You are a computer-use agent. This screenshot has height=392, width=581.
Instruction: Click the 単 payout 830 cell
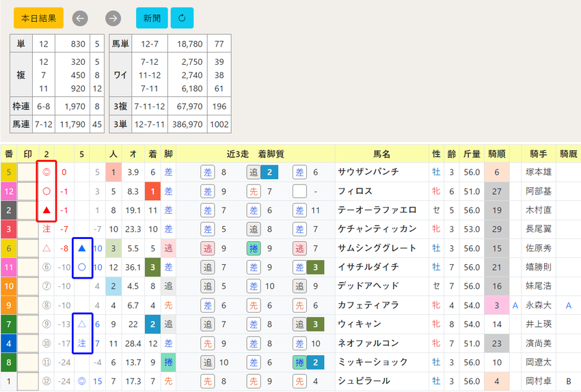(72, 44)
